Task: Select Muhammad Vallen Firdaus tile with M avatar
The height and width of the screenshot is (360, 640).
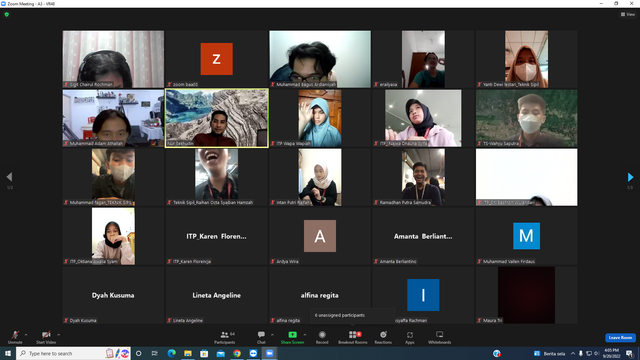Action: [x=527, y=236]
